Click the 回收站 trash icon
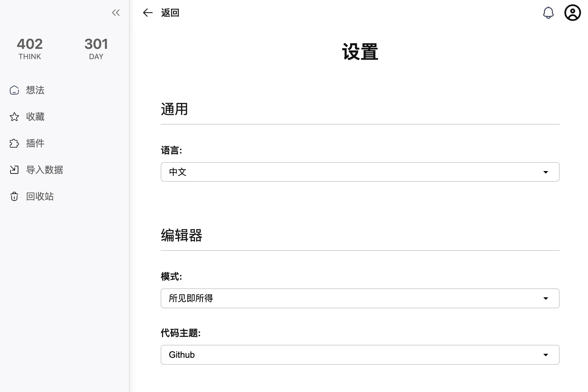The width and height of the screenshot is (588, 392). coord(14,196)
